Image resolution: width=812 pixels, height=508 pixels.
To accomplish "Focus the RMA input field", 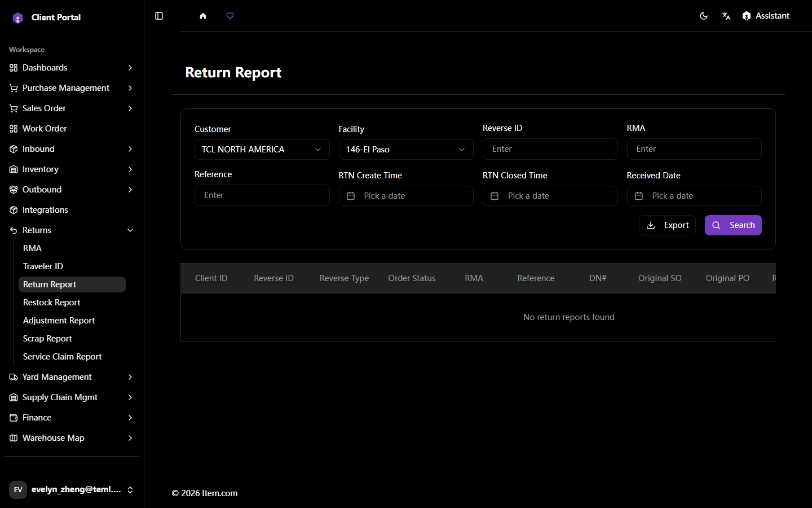I will pyautogui.click(x=694, y=149).
